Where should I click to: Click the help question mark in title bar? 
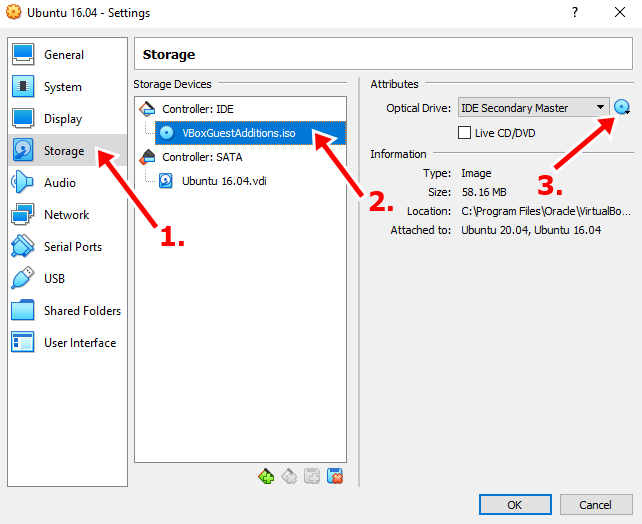tap(575, 12)
